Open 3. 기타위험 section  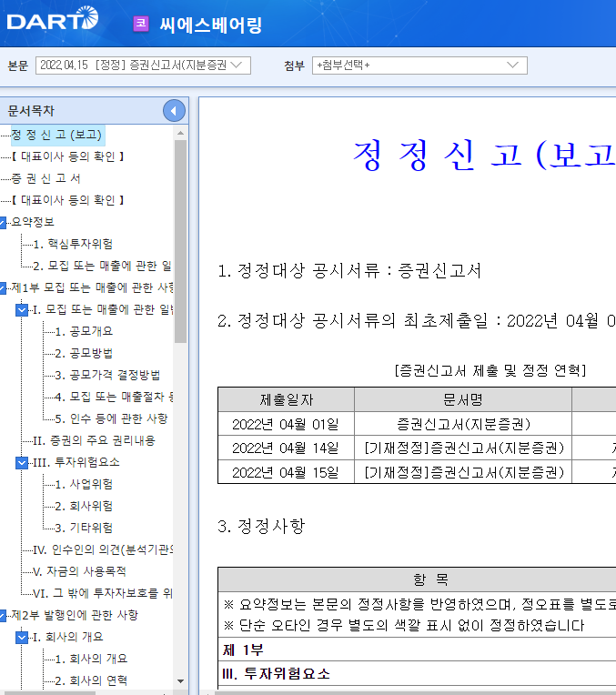coord(84,528)
